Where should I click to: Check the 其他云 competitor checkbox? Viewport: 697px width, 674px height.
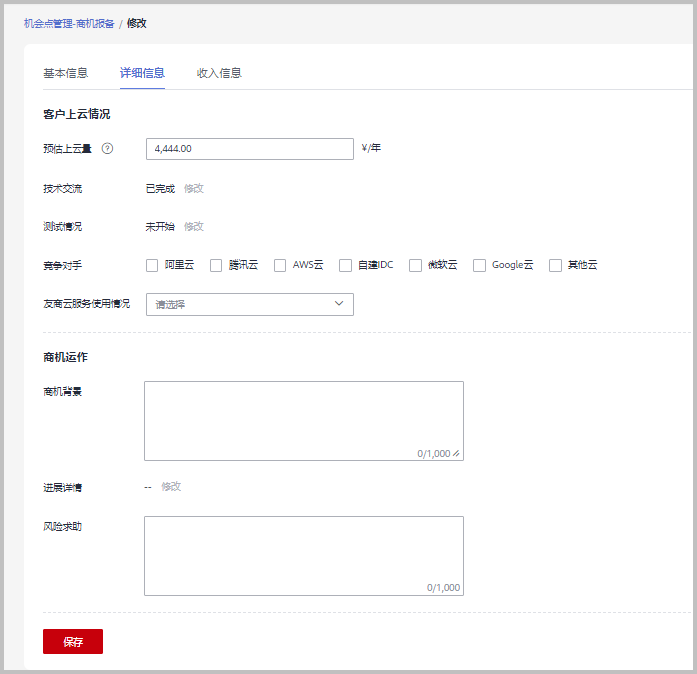tap(555, 265)
